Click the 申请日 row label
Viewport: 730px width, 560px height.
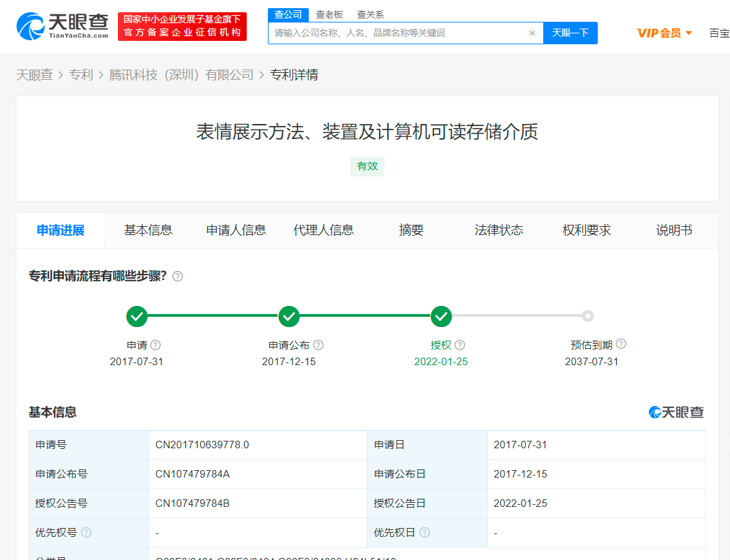389,445
